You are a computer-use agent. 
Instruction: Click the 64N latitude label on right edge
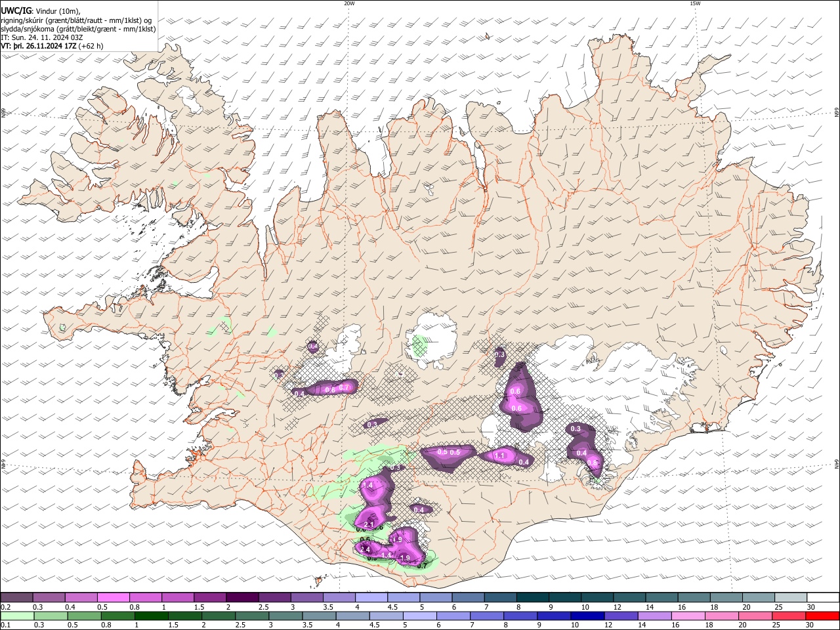tap(837, 463)
